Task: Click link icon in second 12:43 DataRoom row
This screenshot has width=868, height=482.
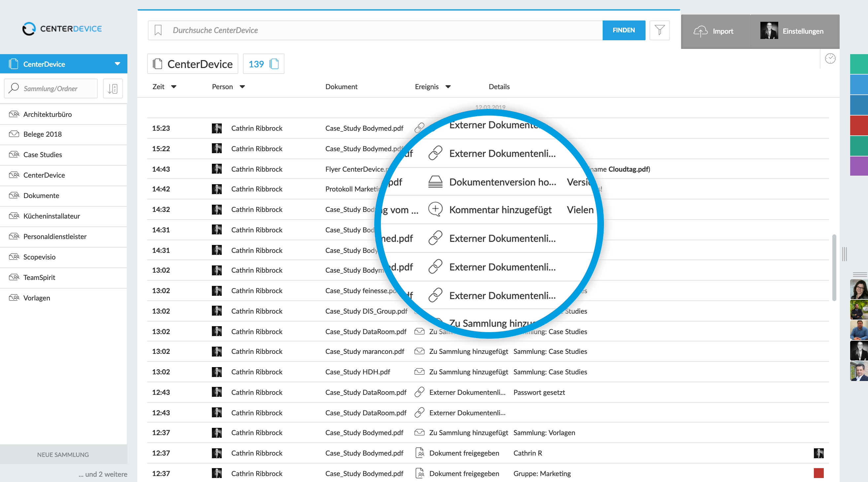Action: point(419,413)
